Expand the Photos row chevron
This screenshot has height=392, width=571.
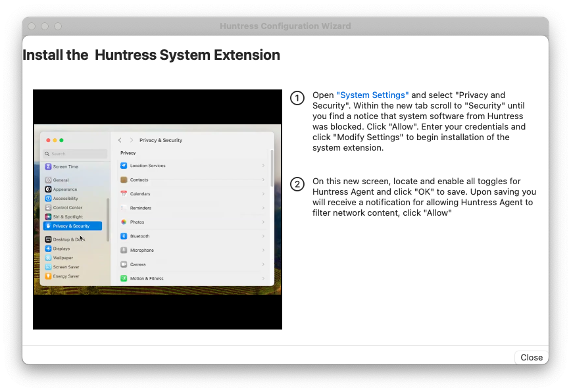[263, 222]
